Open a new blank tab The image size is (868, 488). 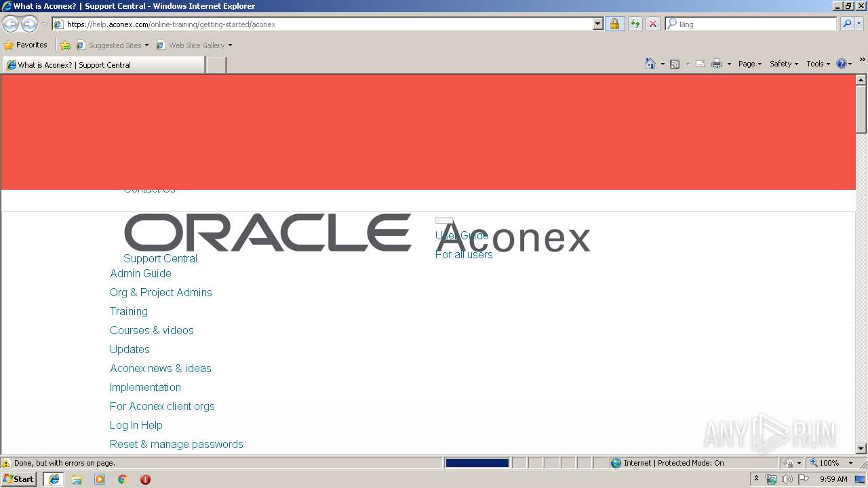[216, 65]
